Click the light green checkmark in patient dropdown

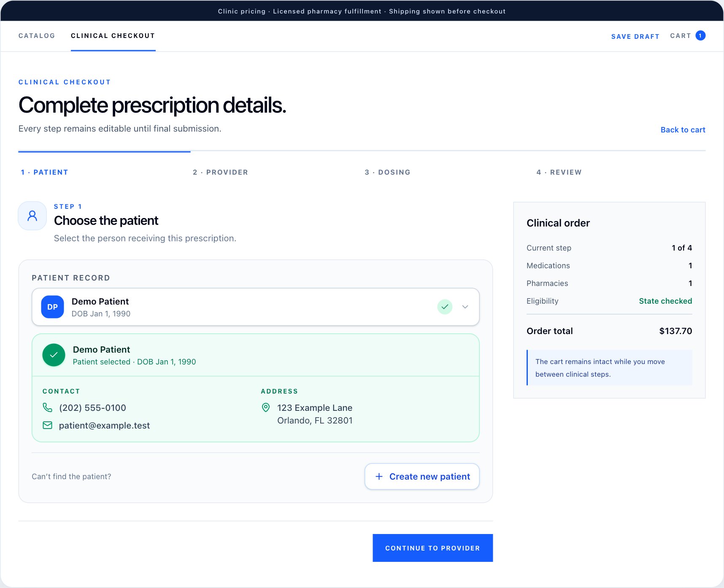pos(445,307)
